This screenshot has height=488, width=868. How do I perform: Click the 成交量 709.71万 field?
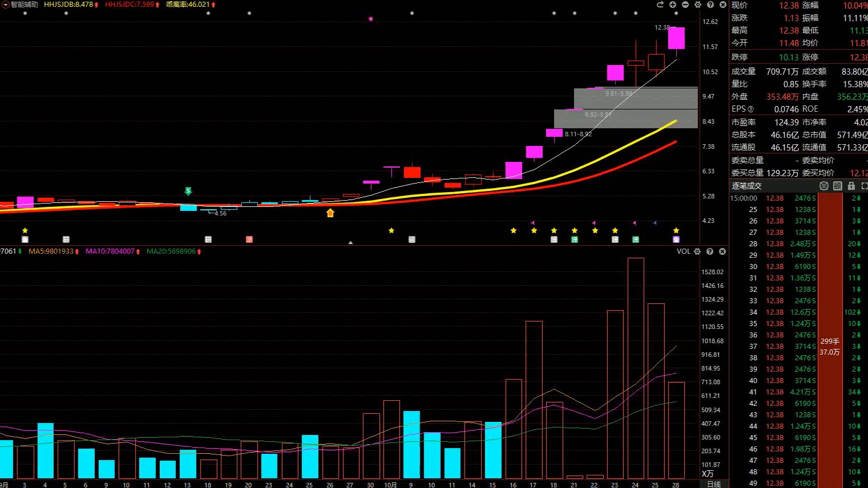tap(765, 71)
